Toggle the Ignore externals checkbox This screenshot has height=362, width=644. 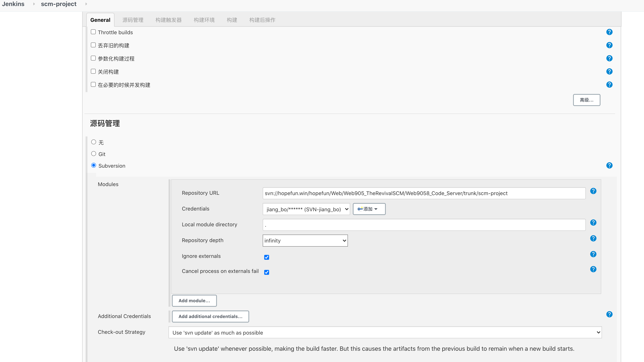tap(266, 257)
